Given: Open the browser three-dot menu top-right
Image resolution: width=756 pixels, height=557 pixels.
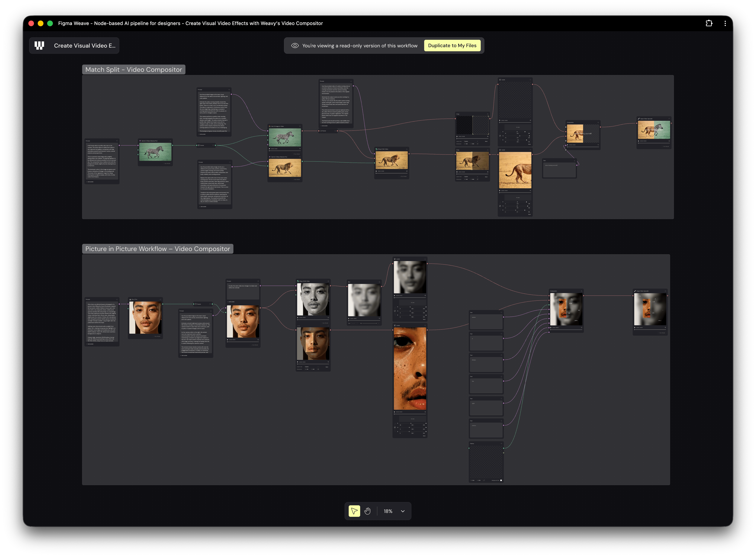Looking at the screenshot, I should (x=725, y=23).
